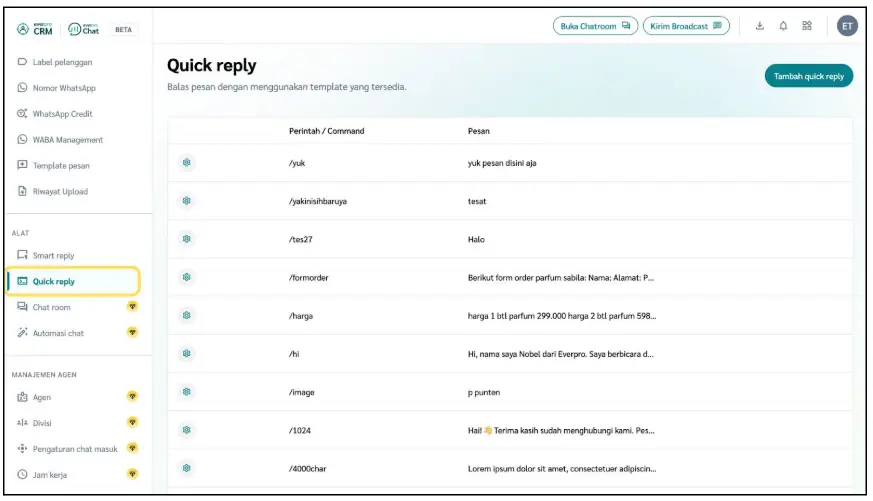Click gear icon beside /harga row
This screenshot has width=873, height=501.
pos(186,316)
